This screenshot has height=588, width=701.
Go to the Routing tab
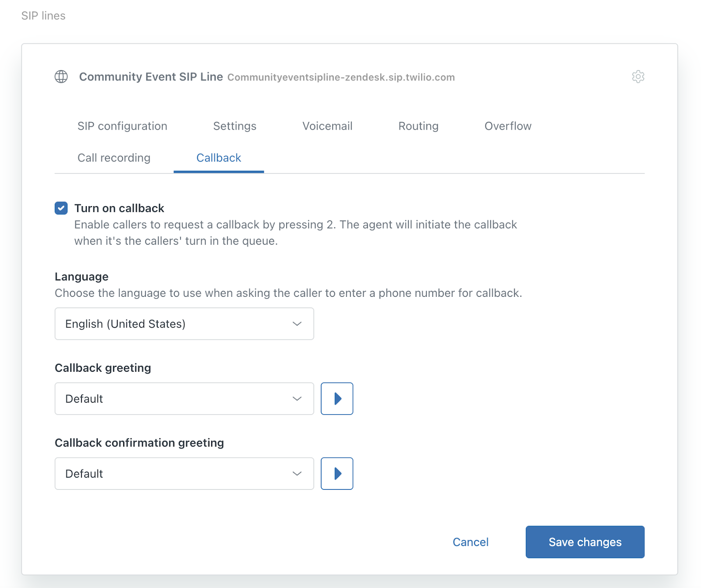418,126
